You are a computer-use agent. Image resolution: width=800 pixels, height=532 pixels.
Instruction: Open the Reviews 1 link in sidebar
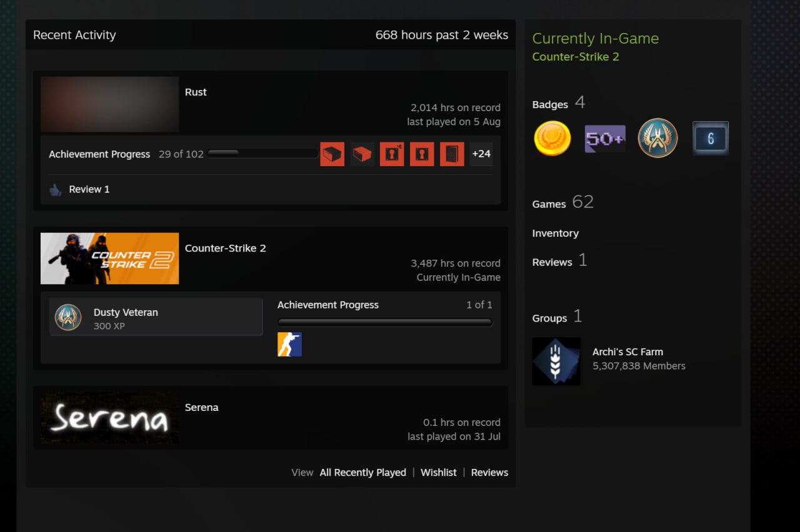560,260
